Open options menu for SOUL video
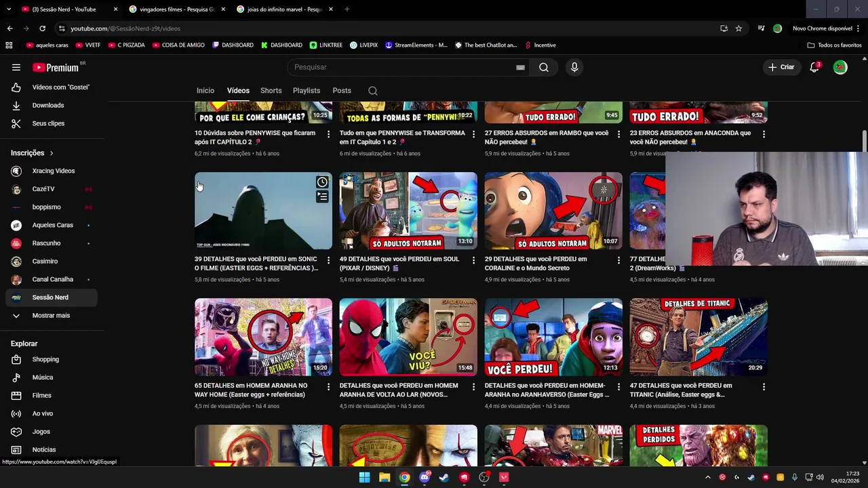 (473, 260)
